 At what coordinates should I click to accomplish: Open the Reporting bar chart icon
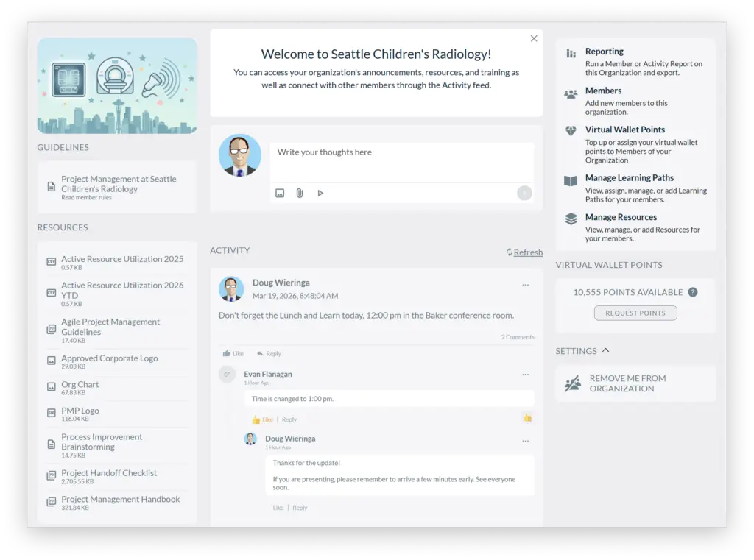coord(571,54)
